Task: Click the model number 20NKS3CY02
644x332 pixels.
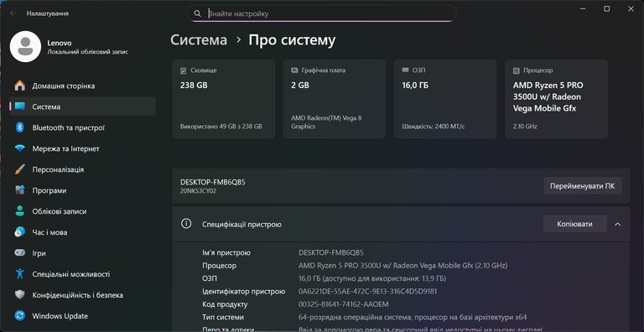Action: click(199, 191)
